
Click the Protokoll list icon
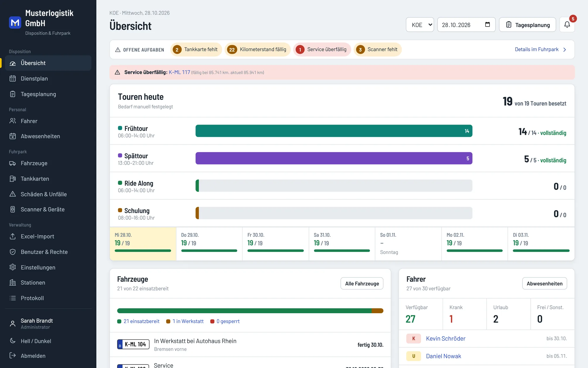tap(13, 298)
